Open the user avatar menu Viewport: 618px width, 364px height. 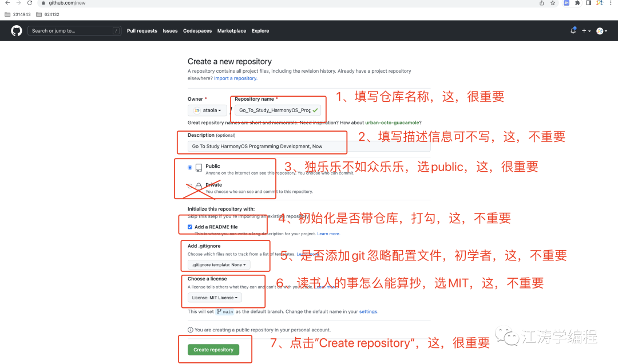[x=601, y=31]
